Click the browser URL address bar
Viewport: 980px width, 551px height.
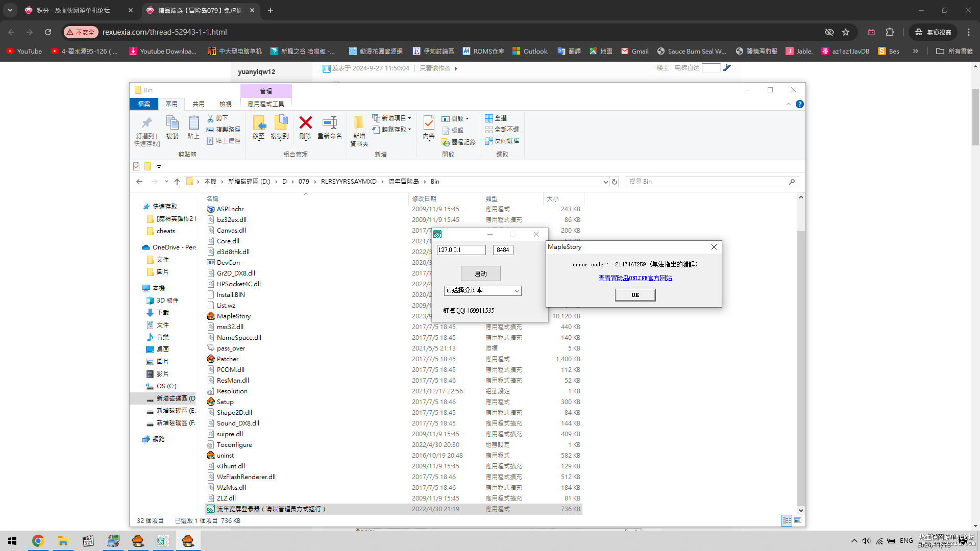(x=449, y=32)
